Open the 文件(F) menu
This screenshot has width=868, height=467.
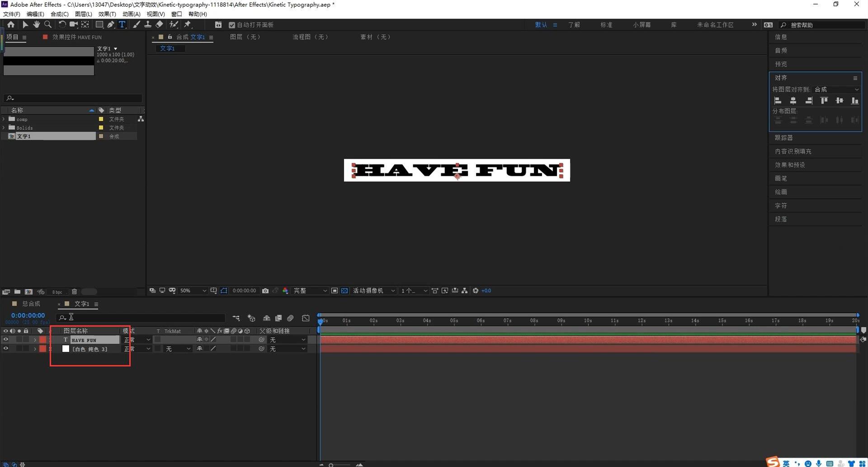tap(12, 14)
